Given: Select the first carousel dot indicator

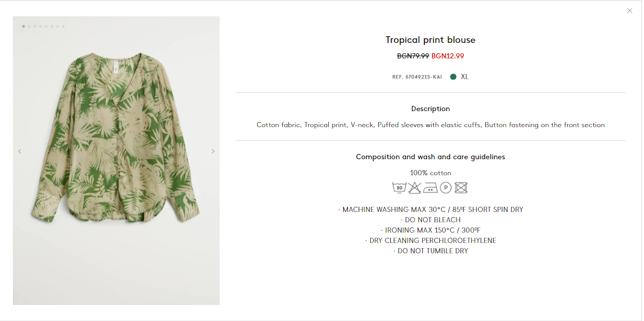Looking at the screenshot, I should [x=23, y=26].
